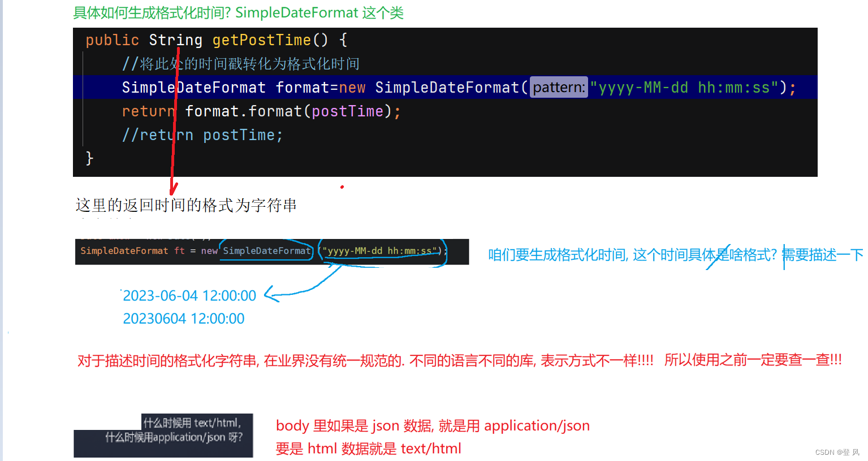Click the string "yyyy-MM-dd hh:mm:ss" in highlighted line
This screenshot has width=868, height=461.
(684, 88)
